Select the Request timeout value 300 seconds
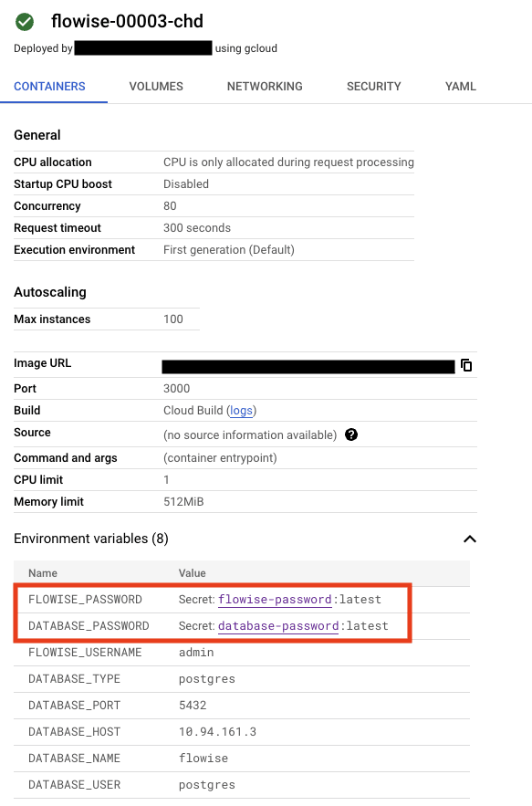The height and width of the screenshot is (806, 532). coord(197,227)
